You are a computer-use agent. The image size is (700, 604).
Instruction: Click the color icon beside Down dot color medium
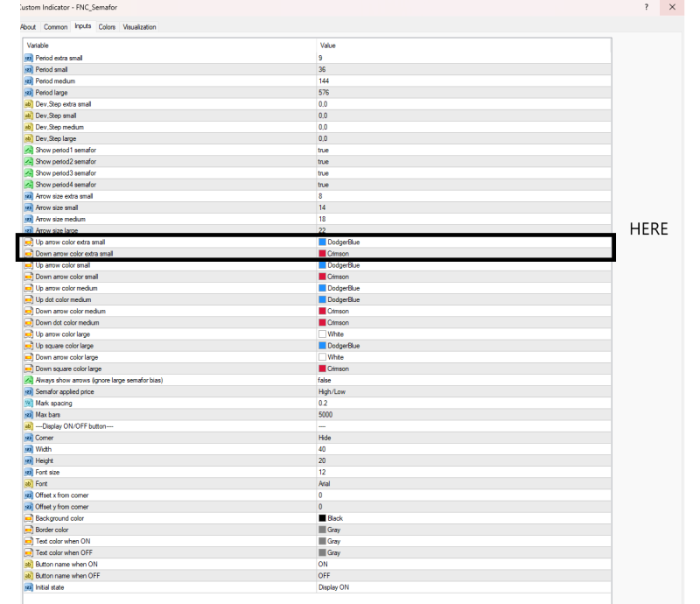tap(29, 322)
